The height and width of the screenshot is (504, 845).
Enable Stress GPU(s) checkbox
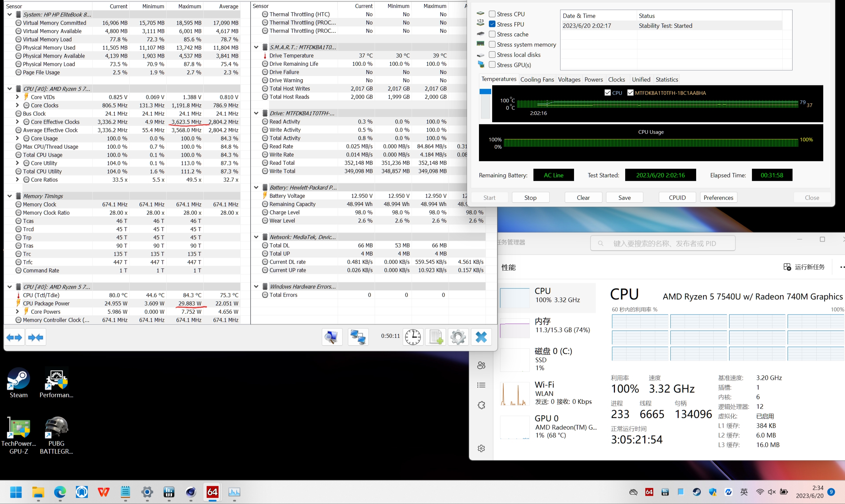492,65
